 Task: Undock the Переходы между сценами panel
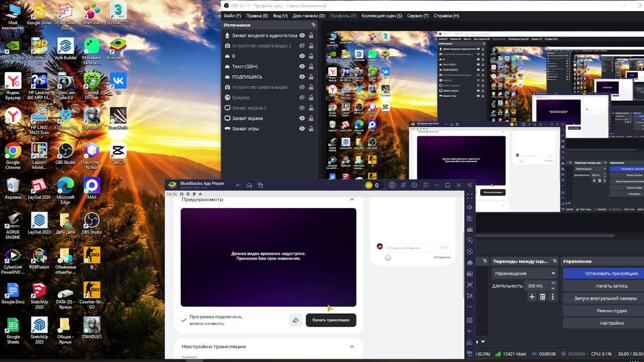[555, 261]
